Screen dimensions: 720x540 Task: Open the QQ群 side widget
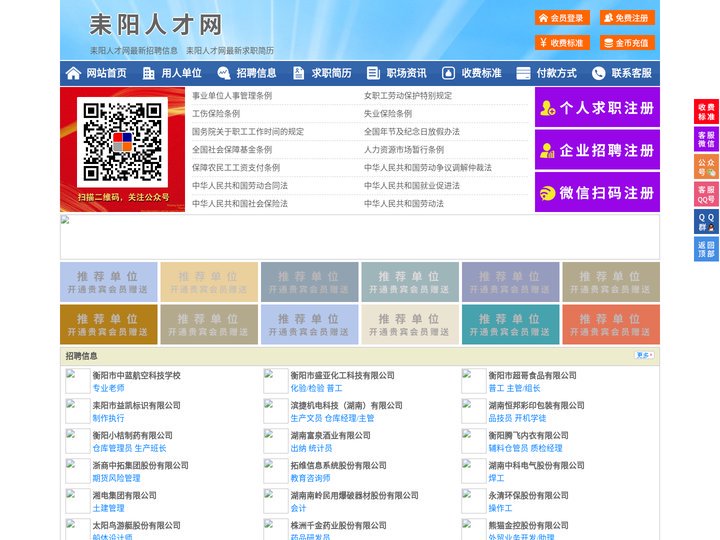[706, 222]
